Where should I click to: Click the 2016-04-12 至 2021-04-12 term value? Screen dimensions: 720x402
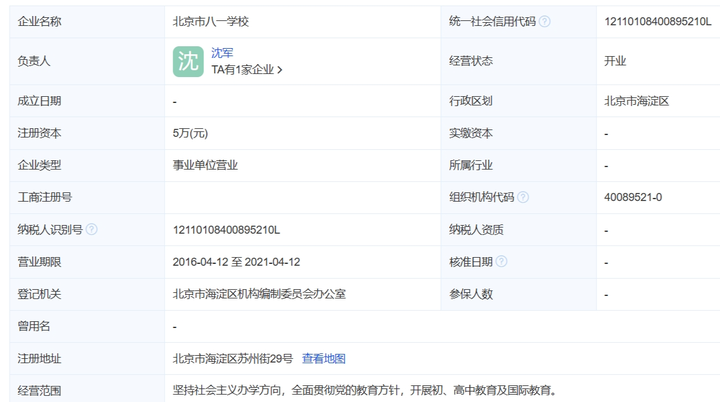[x=236, y=262]
